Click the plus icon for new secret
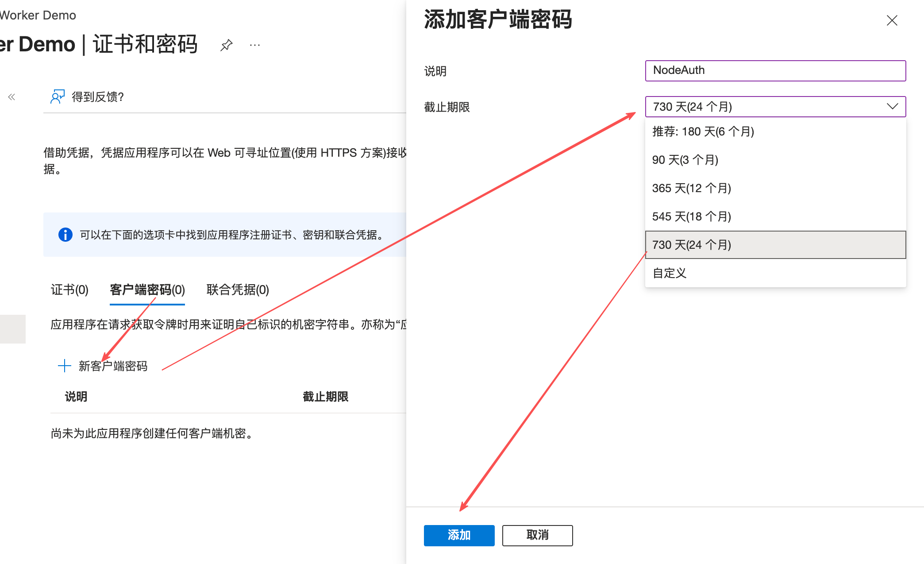This screenshot has height=564, width=924. 65,366
